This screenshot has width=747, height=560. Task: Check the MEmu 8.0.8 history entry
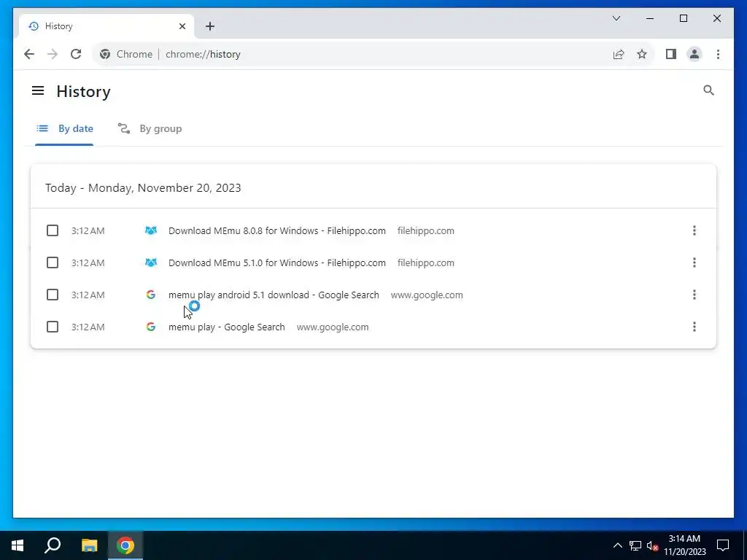[x=53, y=230]
